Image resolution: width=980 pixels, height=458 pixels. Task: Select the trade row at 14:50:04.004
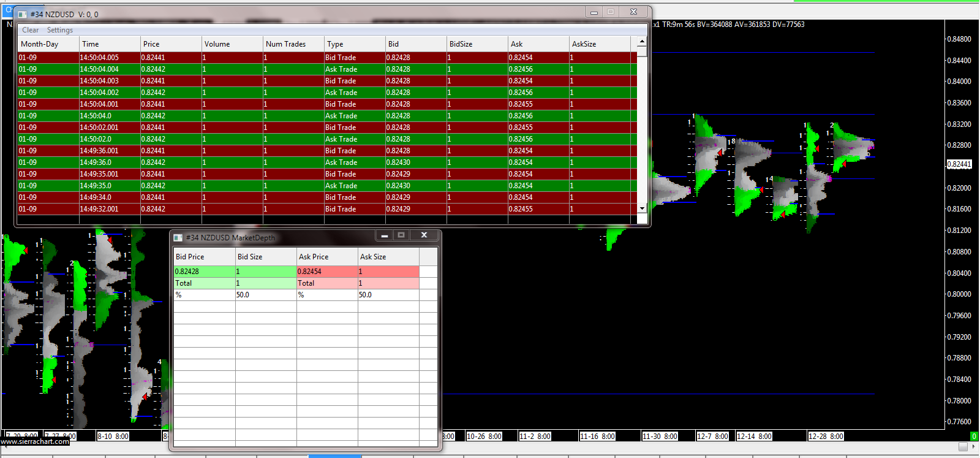coord(328,69)
